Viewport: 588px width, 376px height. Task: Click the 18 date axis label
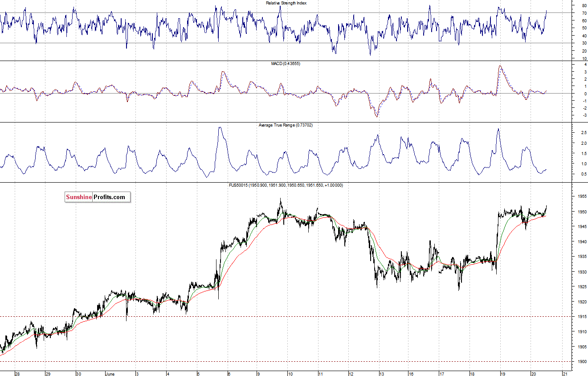pos(472,373)
